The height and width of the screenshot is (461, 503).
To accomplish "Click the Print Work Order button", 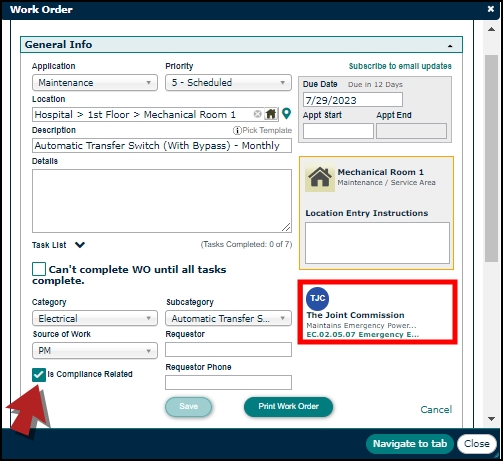I will tap(288, 407).
